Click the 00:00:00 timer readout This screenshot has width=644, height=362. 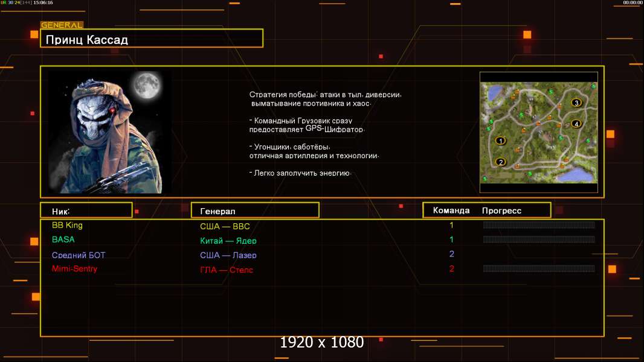pos(633,2)
